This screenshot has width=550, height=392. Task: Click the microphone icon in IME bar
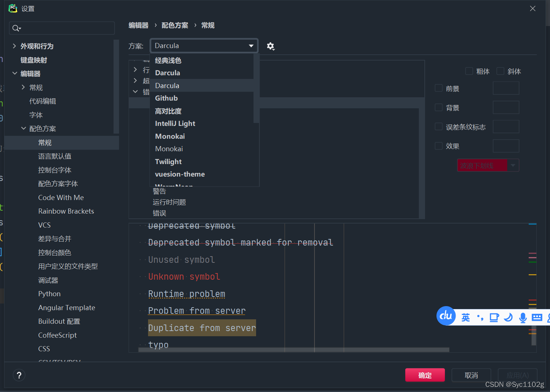[x=522, y=317]
